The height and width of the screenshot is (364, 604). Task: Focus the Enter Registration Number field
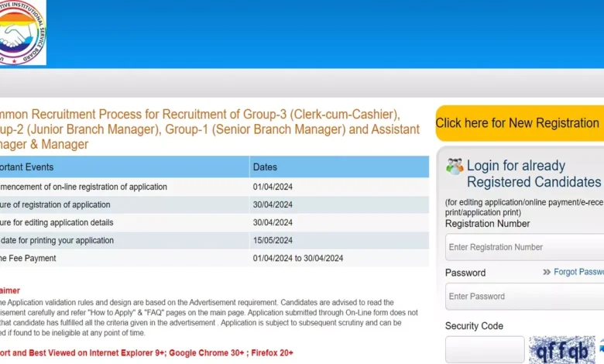(x=524, y=247)
